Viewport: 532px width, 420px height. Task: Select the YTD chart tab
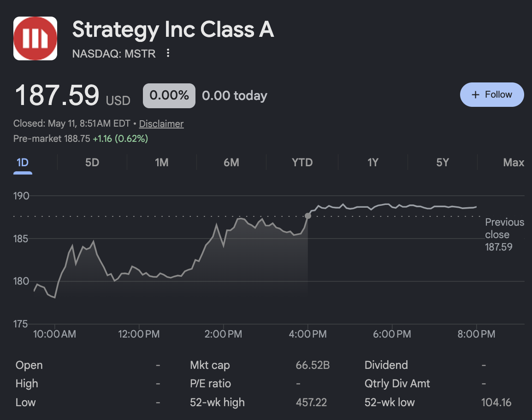(x=302, y=163)
